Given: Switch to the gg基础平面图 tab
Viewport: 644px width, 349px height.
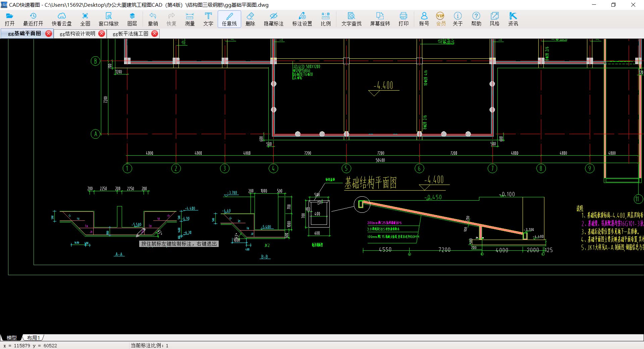Looking at the screenshot, I should [x=24, y=34].
